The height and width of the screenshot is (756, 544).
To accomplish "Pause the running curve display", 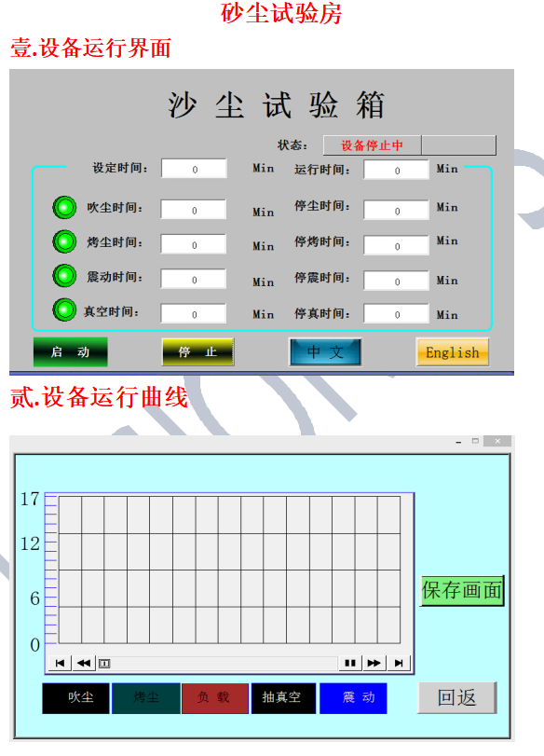I will 350,664.
